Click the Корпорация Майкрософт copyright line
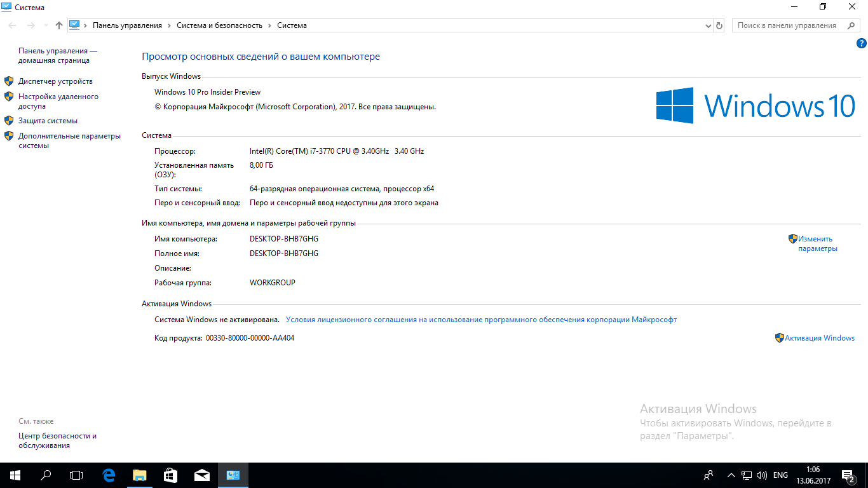This screenshot has height=488, width=868. [295, 107]
